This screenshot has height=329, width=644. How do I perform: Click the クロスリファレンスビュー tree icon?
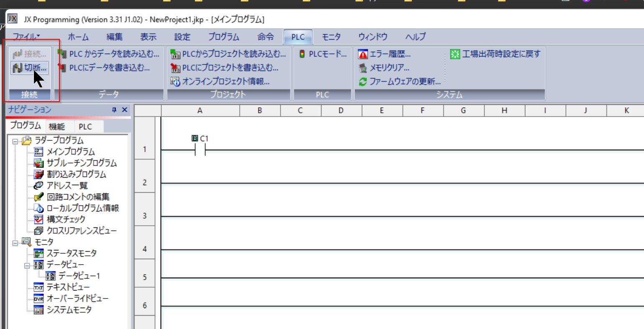coord(38,230)
